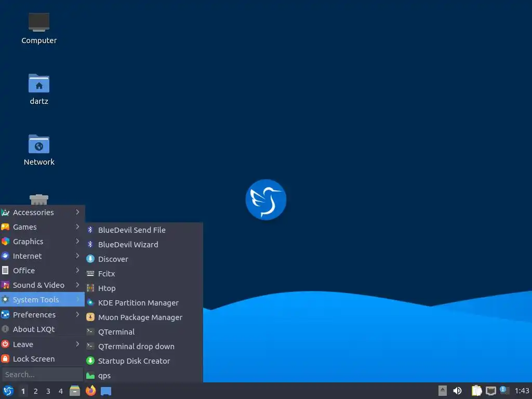Open KDE Partition Manager
532x399 pixels.
144,303
